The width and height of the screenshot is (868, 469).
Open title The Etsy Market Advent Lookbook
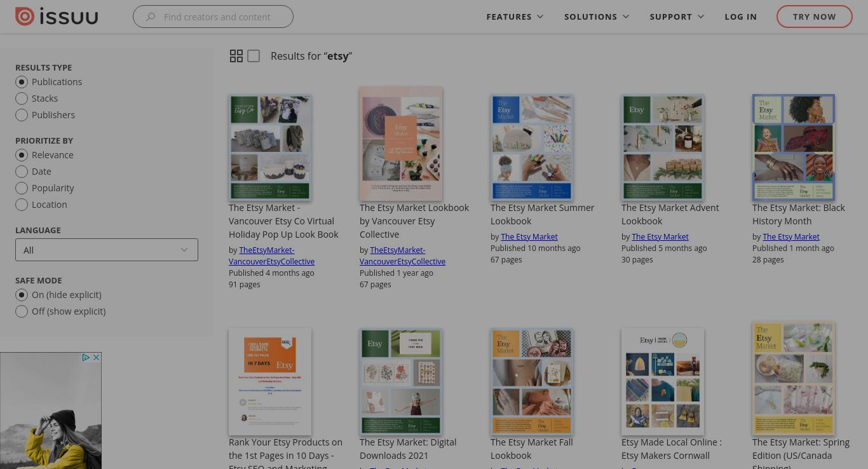670,214
